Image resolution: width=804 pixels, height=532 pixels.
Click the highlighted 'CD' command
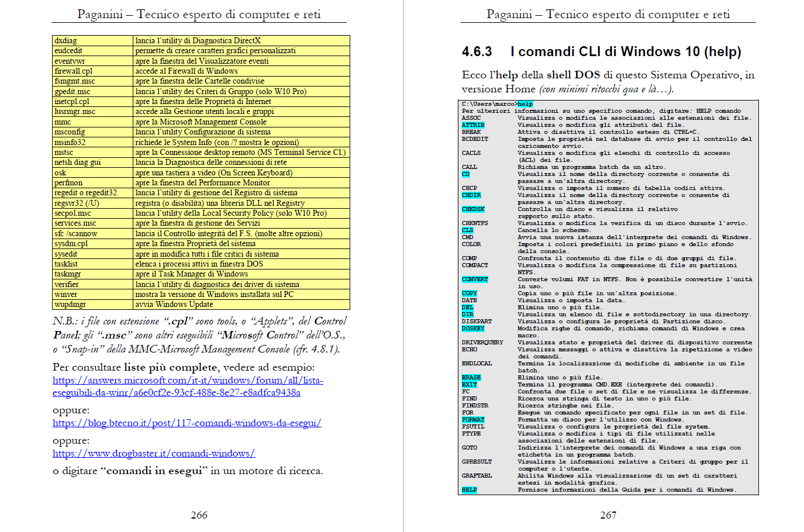pos(465,174)
